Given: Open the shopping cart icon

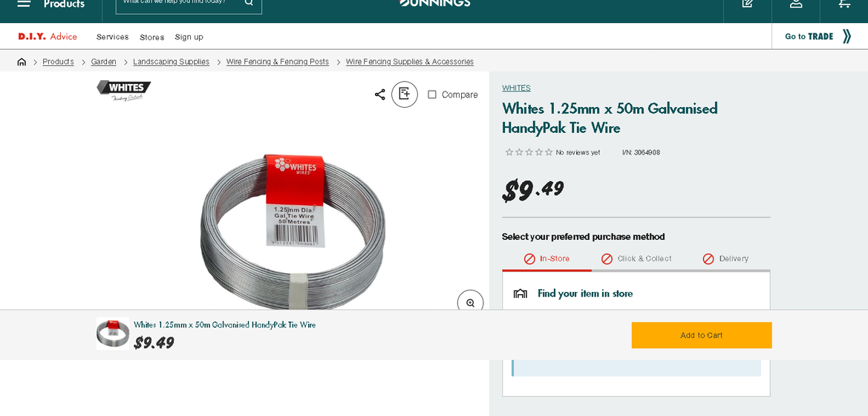Looking at the screenshot, I should (844, 4).
